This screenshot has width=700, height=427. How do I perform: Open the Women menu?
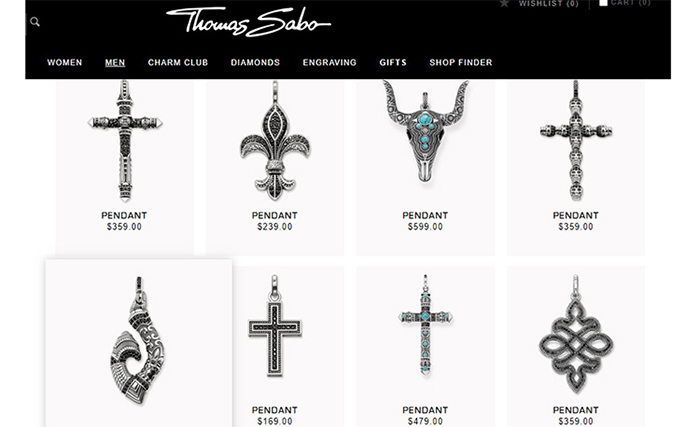coord(65,63)
